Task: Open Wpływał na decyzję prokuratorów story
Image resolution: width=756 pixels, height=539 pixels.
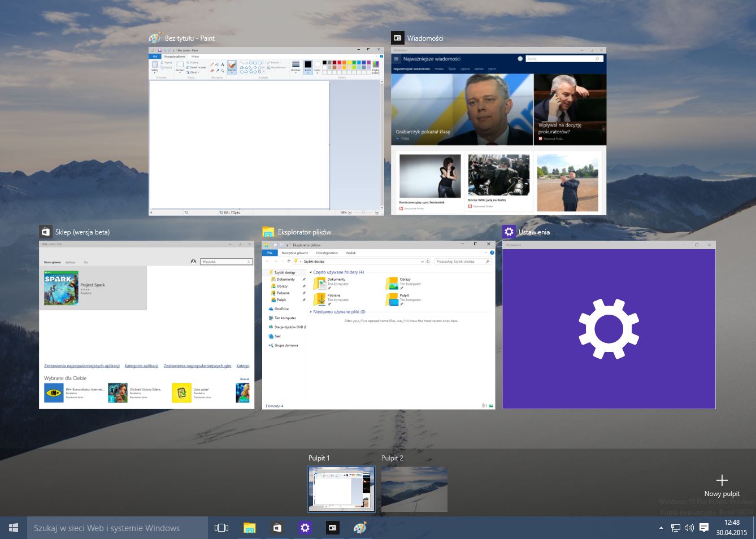Action: click(570, 110)
